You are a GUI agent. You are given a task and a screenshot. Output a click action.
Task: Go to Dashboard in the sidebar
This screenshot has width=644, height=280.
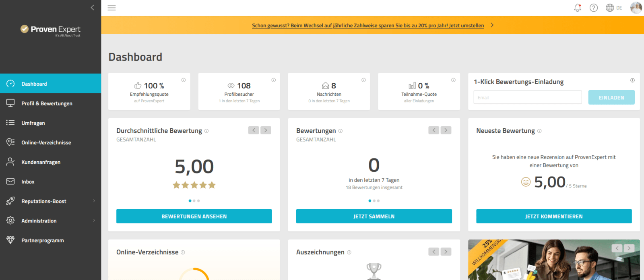[x=50, y=84]
